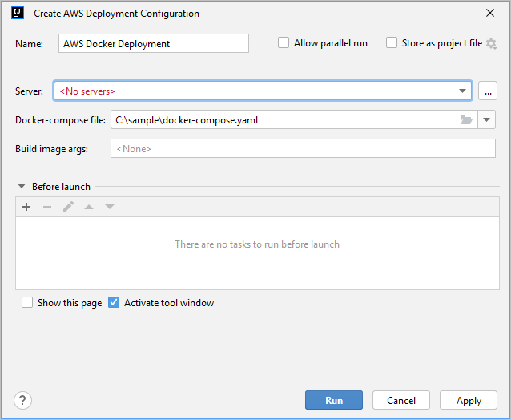Enable Allow parallel run checkbox
Viewport: 511px width, 420px height.
[x=284, y=42]
